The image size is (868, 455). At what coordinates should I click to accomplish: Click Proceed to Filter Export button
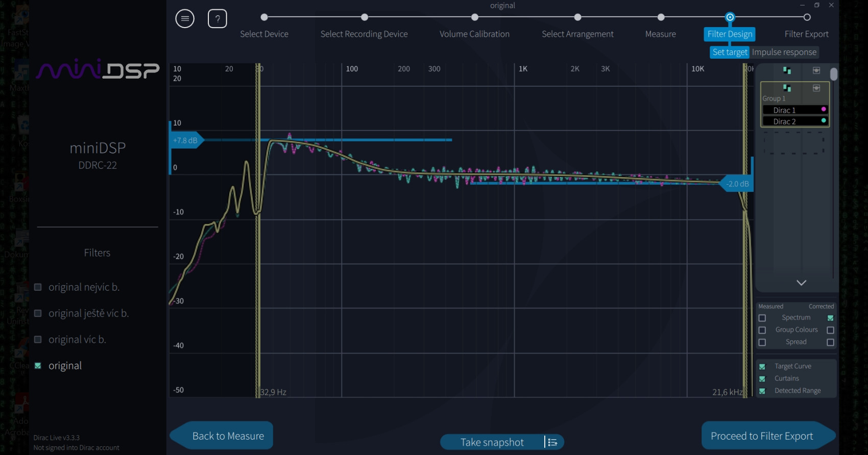762,436
